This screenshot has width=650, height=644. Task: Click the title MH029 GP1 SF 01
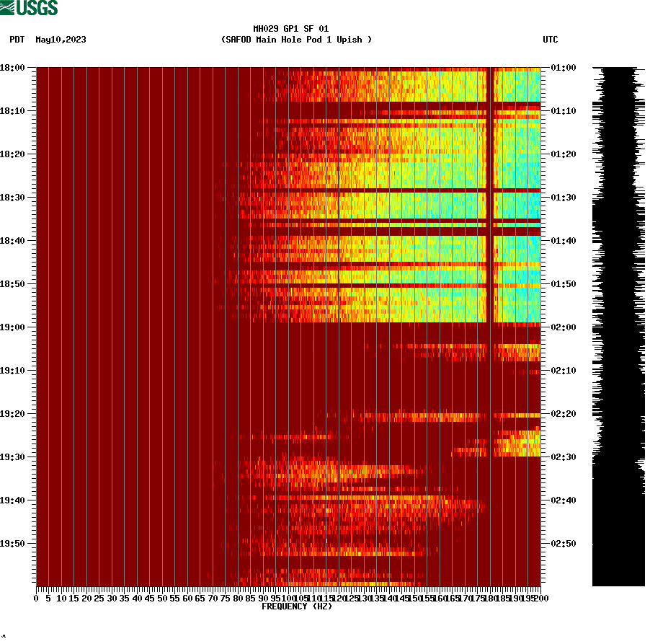click(x=291, y=30)
